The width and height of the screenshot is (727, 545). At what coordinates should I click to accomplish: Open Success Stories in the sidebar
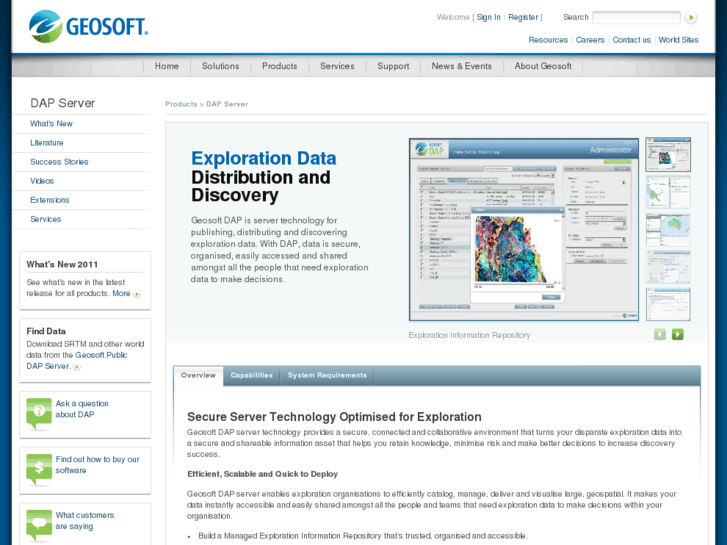tap(59, 162)
